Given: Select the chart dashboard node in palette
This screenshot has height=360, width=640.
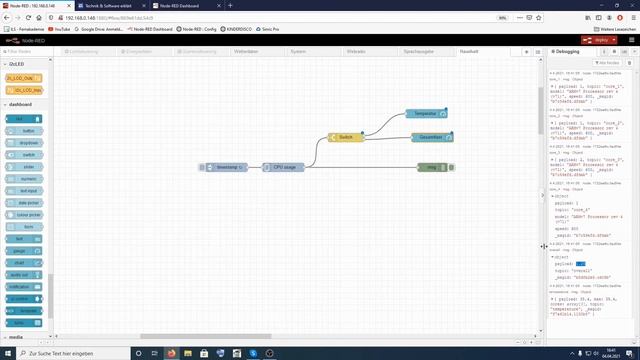Looking at the screenshot, I should pos(24,263).
